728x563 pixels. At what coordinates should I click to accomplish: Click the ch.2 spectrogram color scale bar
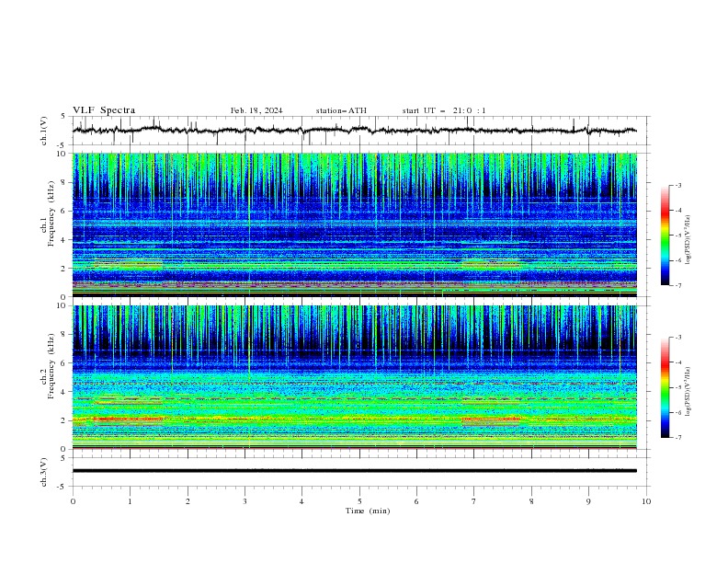pos(665,387)
